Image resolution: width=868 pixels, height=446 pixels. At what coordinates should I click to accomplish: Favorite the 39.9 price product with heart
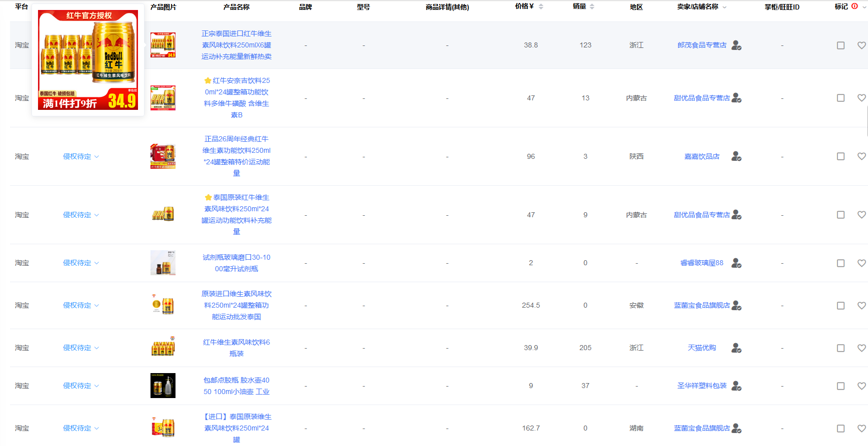(861, 348)
